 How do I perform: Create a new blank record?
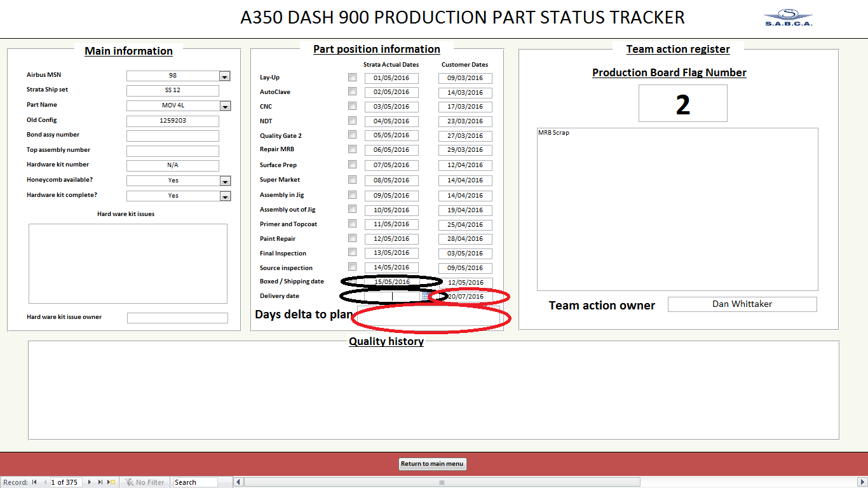pyautogui.click(x=111, y=482)
